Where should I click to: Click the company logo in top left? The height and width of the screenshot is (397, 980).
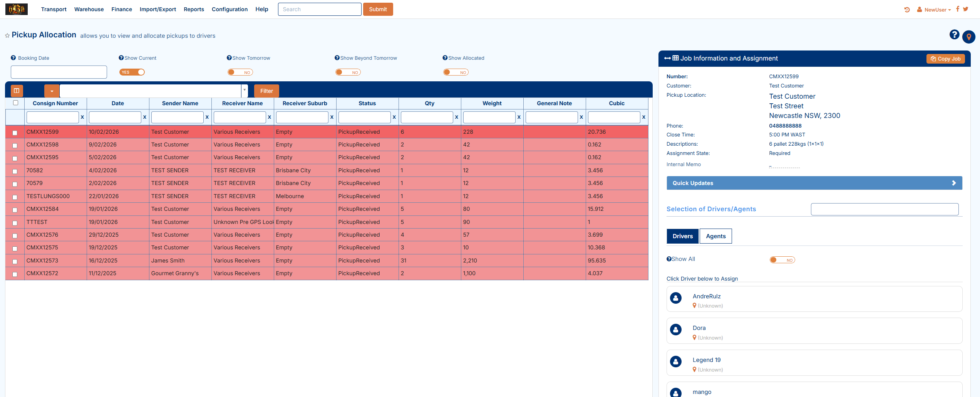click(x=17, y=9)
